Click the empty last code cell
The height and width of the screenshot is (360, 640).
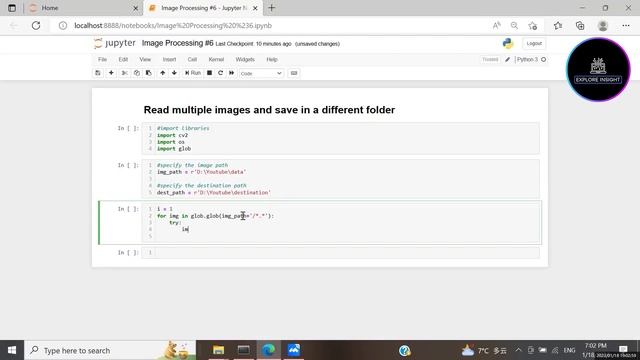[x=340, y=253]
